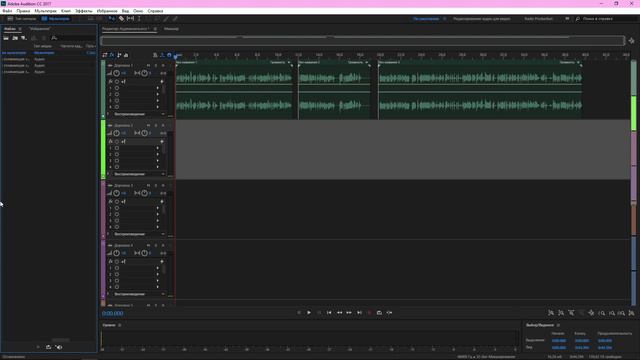This screenshot has height=360, width=640.
Task: Click the default workspace name in top bar
Action: pyautogui.click(x=426, y=19)
